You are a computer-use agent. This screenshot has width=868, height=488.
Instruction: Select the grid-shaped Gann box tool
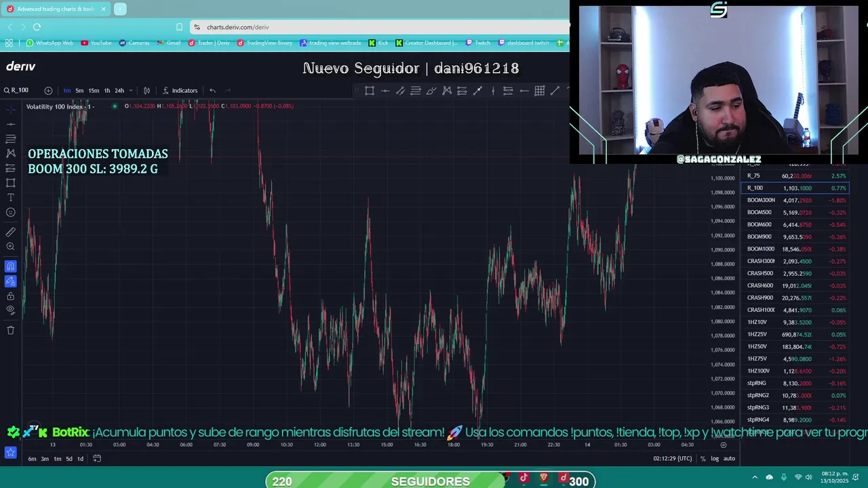540,91
